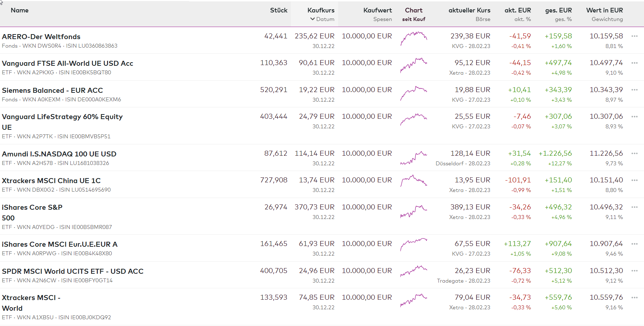Open the three-dot menu for SPDR MSCI World
Viewport: 644px width, 326px height.
634,271
